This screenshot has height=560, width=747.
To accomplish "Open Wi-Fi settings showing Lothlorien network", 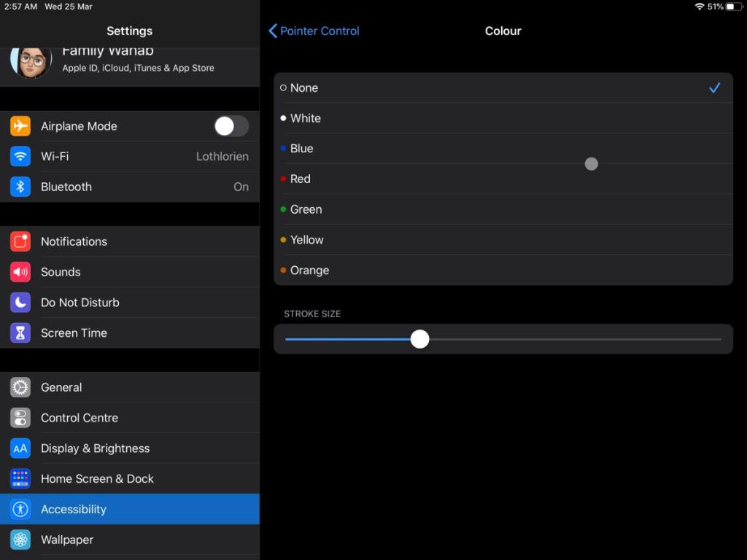I will tap(130, 156).
